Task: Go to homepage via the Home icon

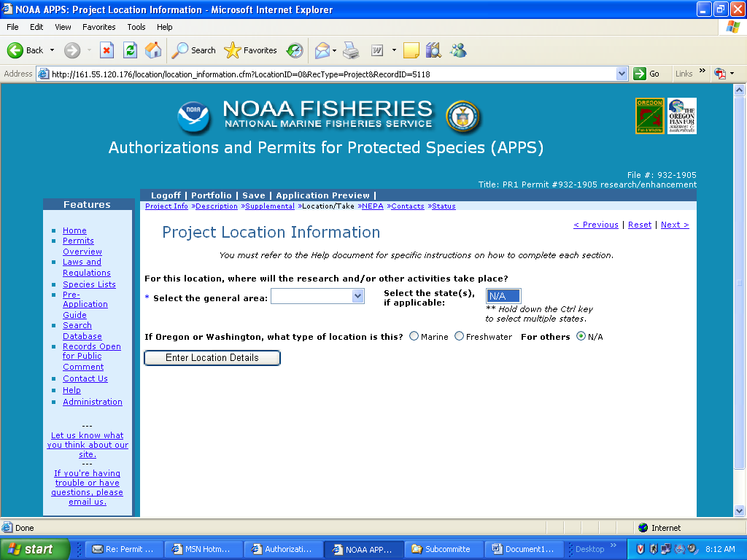Action: 153,50
